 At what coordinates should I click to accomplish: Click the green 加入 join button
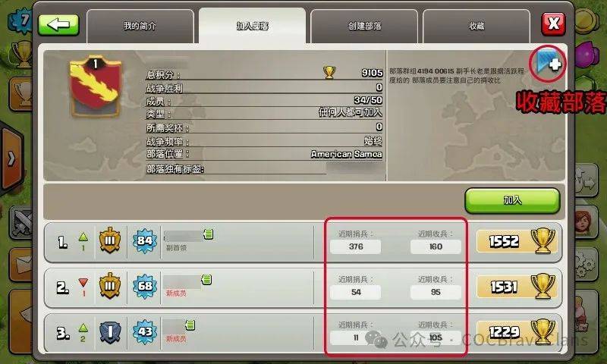(x=512, y=200)
